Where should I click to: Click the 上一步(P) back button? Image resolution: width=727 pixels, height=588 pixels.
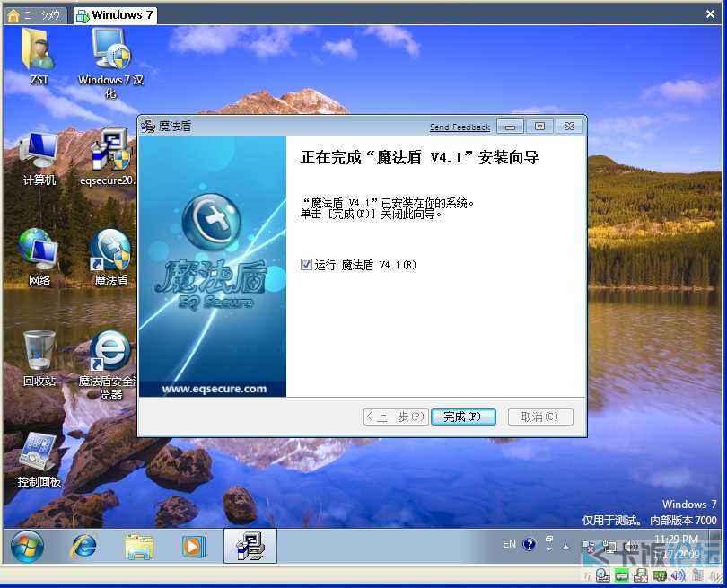pyautogui.click(x=396, y=417)
